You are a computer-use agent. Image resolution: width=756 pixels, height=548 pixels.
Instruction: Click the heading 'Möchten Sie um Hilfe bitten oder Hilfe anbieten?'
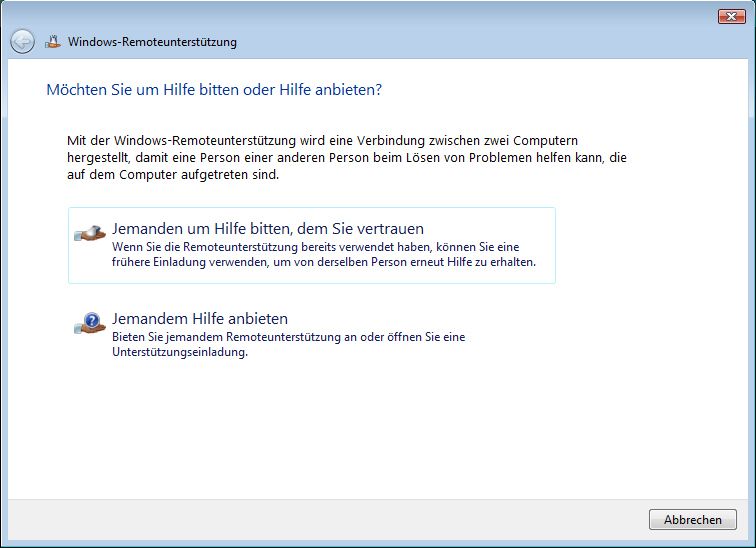[214, 90]
